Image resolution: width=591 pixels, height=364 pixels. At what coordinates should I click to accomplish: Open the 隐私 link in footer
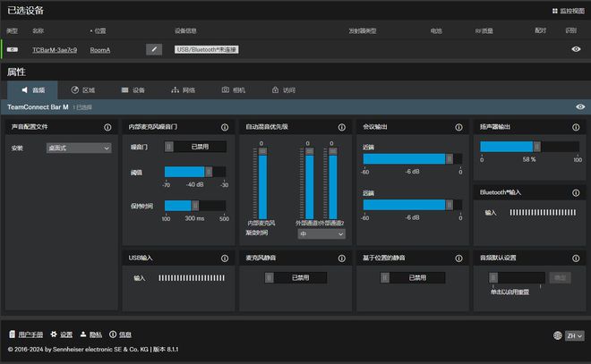click(90, 334)
